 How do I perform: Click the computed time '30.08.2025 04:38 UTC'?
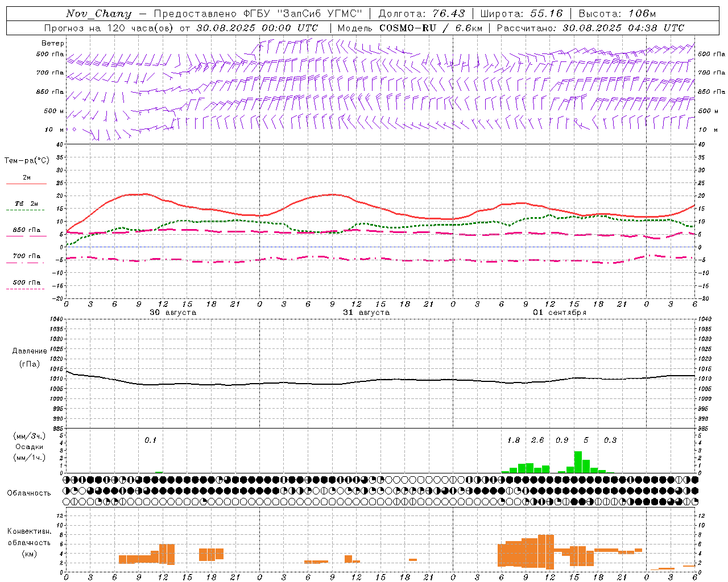pos(623,28)
